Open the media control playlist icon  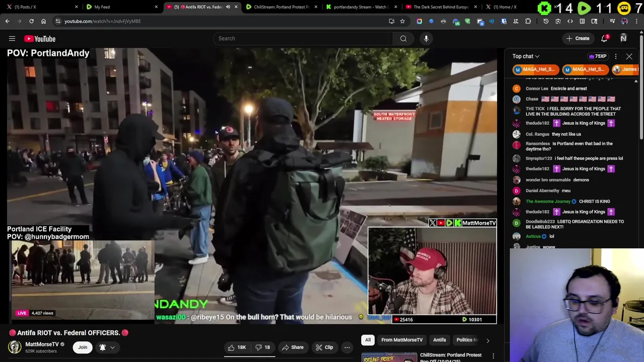pos(612,21)
